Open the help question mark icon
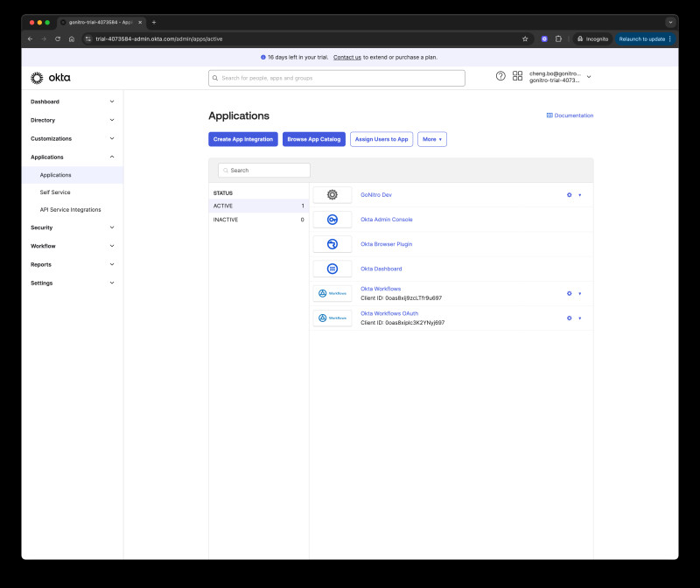Screen dimensions: 700x588 click(500, 76)
